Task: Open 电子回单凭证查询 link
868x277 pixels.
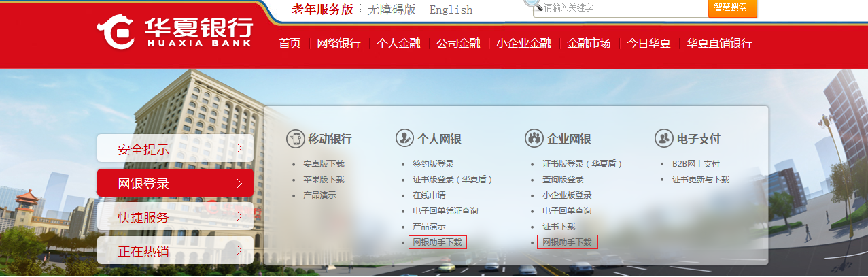Action: 445,211
